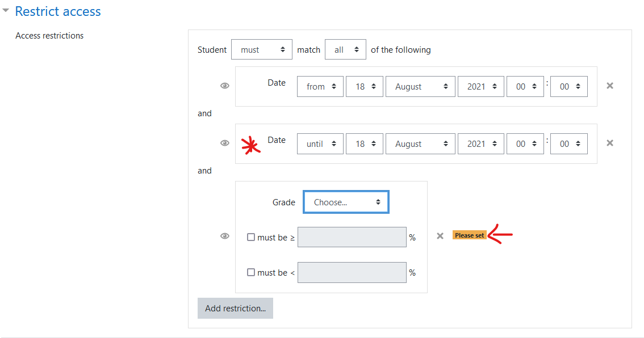Screen dimensions: 644x338
Task: Delete the from-date restriction with X
Action: tap(610, 86)
